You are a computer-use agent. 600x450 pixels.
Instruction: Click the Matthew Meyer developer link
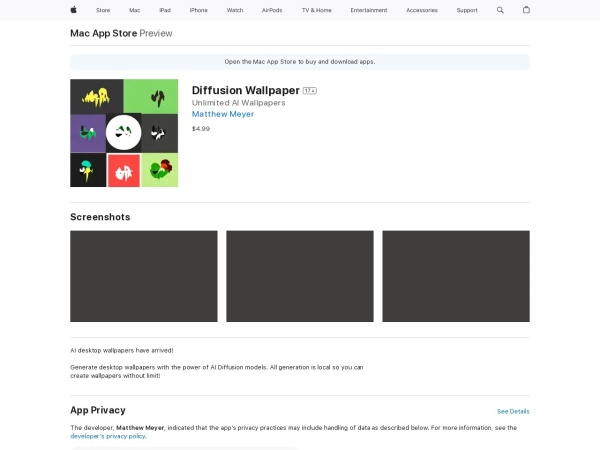(x=223, y=114)
